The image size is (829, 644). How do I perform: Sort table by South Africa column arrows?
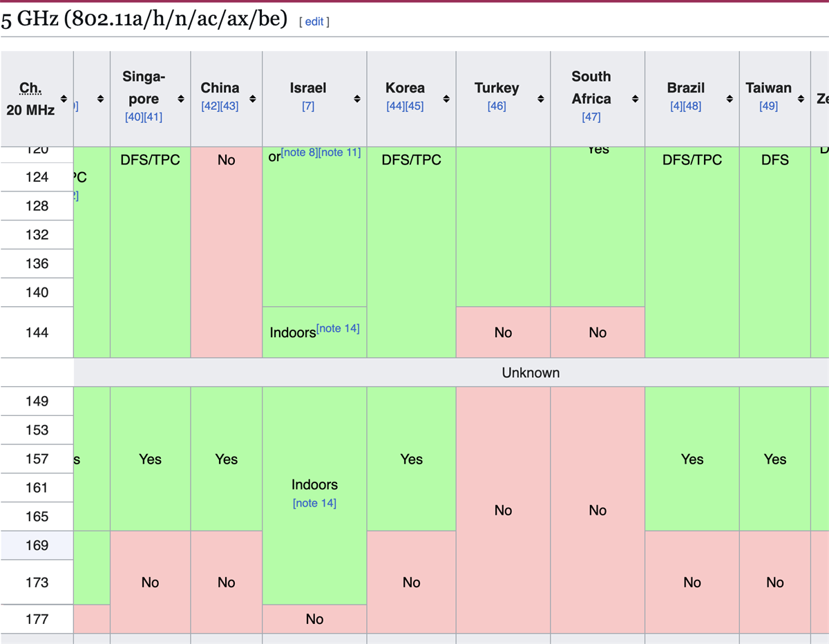pyautogui.click(x=636, y=99)
